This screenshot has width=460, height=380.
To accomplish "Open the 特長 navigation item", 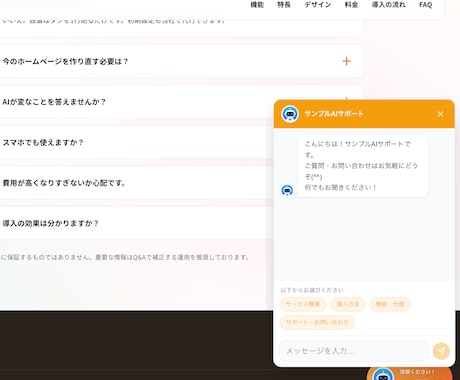I will point(284,5).
